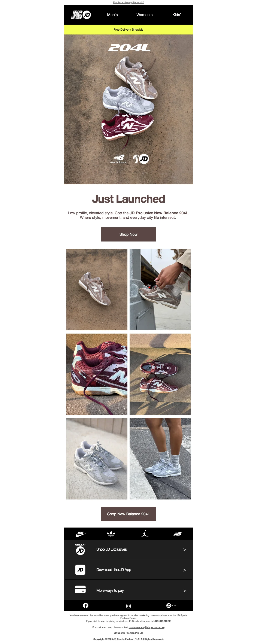Open the Jordan jumpman logo
The height and width of the screenshot is (644, 257).
click(x=145, y=534)
